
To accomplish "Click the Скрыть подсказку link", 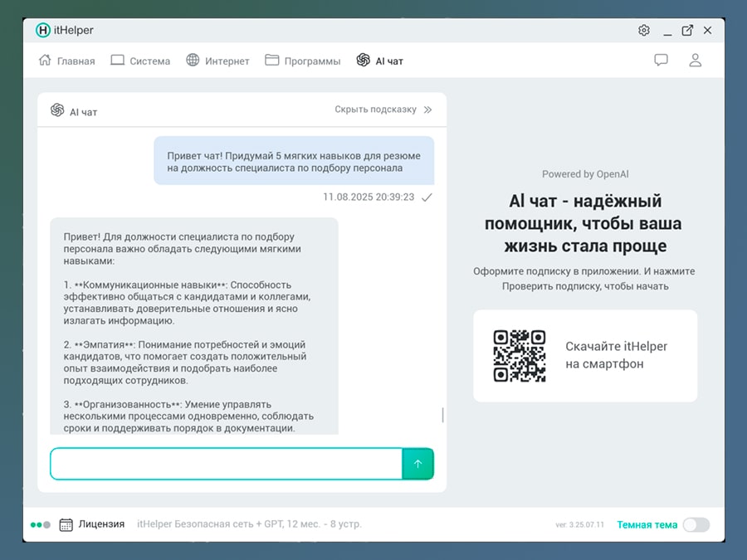I will [375, 110].
